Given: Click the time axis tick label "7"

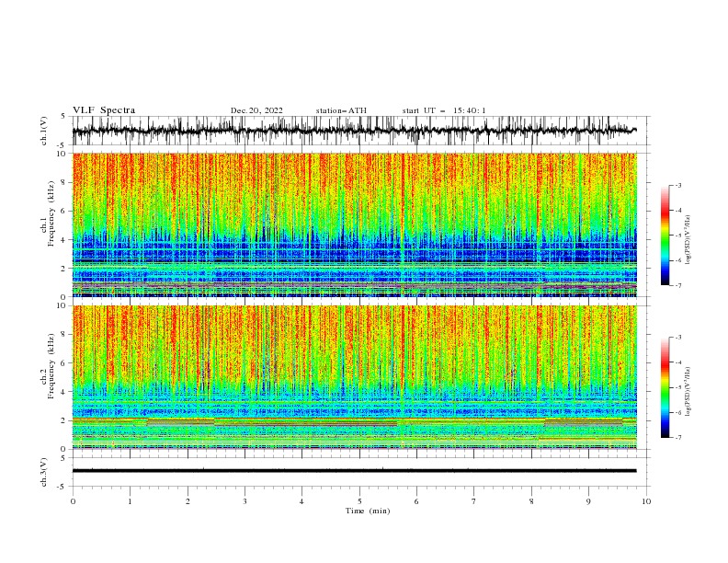Looking at the screenshot, I should [474, 501].
